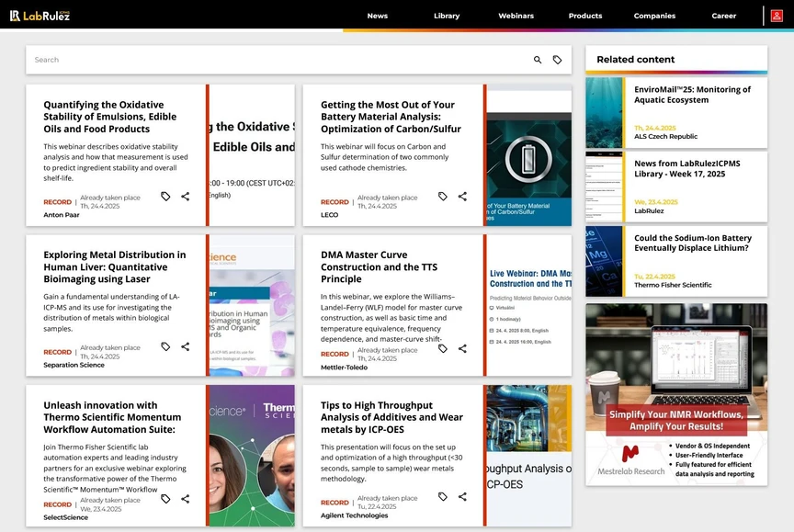Viewport: 794px width, 532px height.
Task: Open the Mestrelab NMR Workflows advertisement
Action: 676,395
